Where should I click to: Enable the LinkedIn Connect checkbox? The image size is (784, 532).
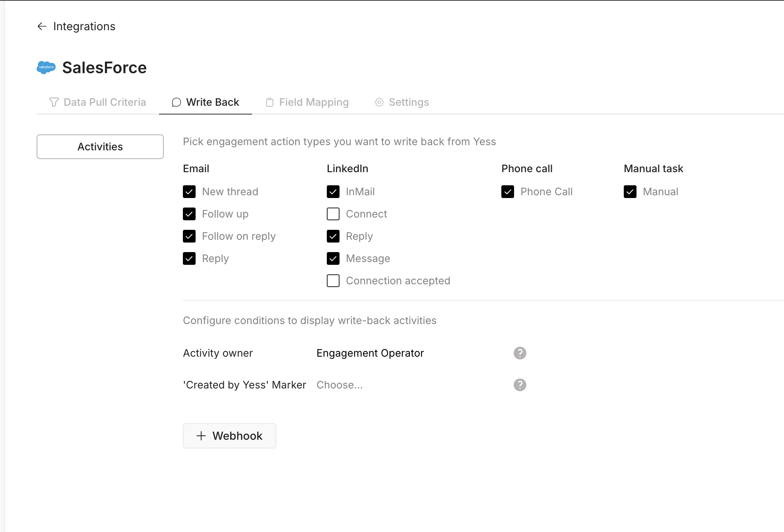(x=333, y=214)
